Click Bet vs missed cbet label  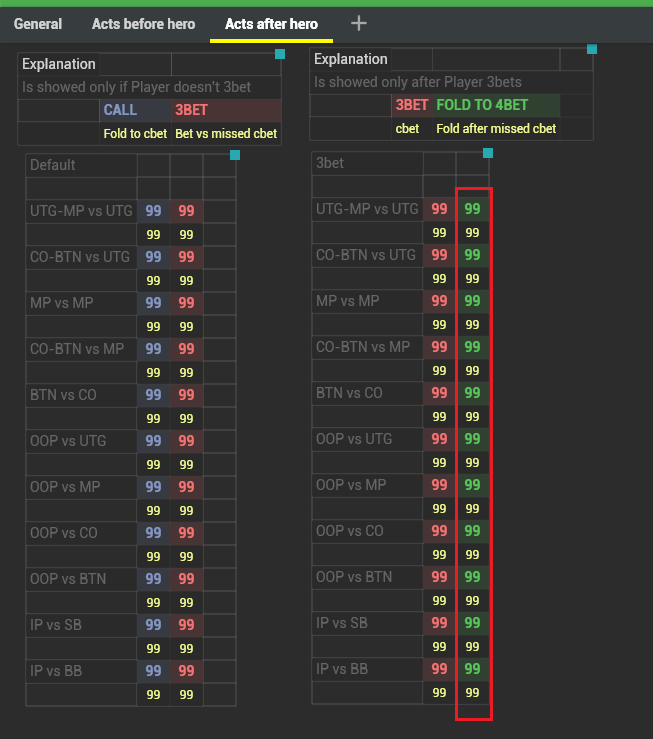[x=226, y=134]
